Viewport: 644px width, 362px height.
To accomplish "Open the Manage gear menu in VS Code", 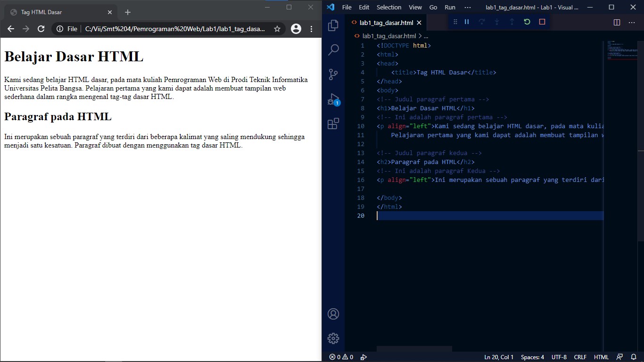I will (x=333, y=338).
